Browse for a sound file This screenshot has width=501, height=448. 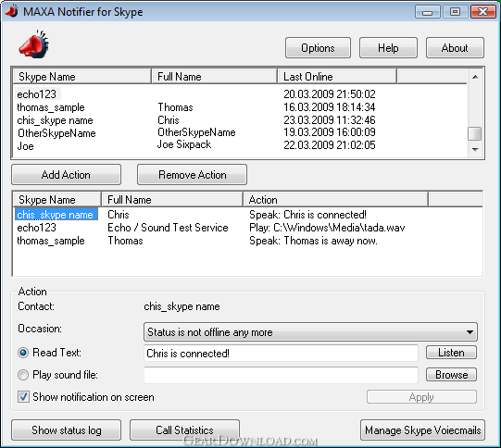[x=451, y=375]
